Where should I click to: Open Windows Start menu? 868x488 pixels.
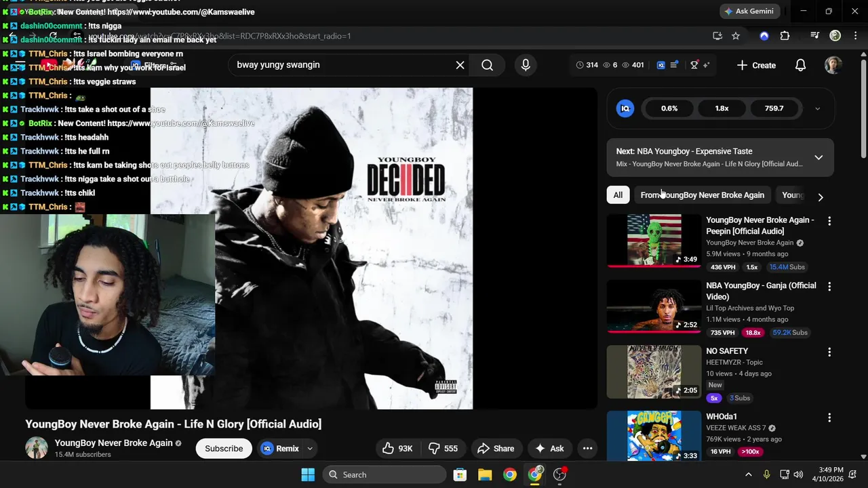tap(308, 474)
